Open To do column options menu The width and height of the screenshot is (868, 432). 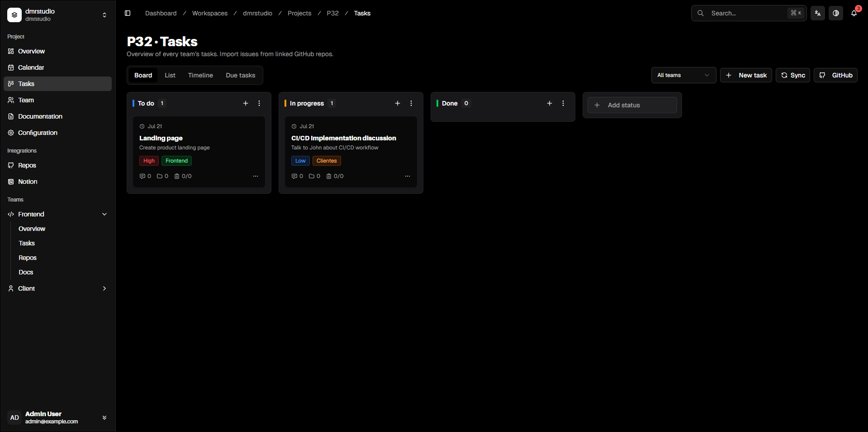pos(259,103)
